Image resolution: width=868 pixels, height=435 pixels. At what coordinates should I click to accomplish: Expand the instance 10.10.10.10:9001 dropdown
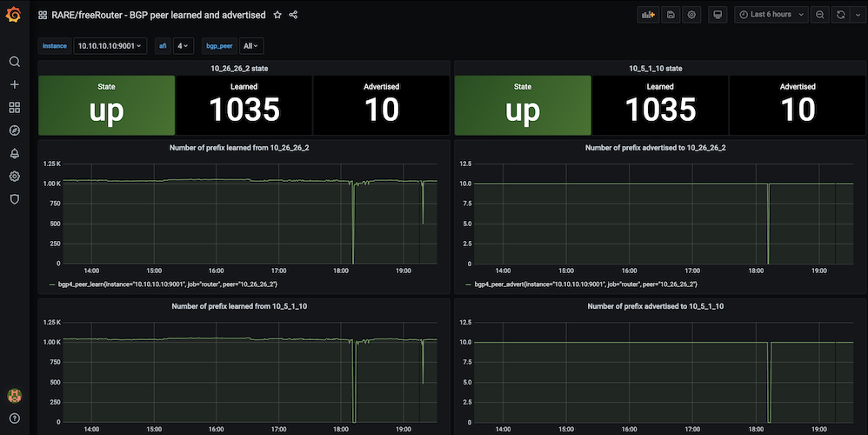(110, 46)
